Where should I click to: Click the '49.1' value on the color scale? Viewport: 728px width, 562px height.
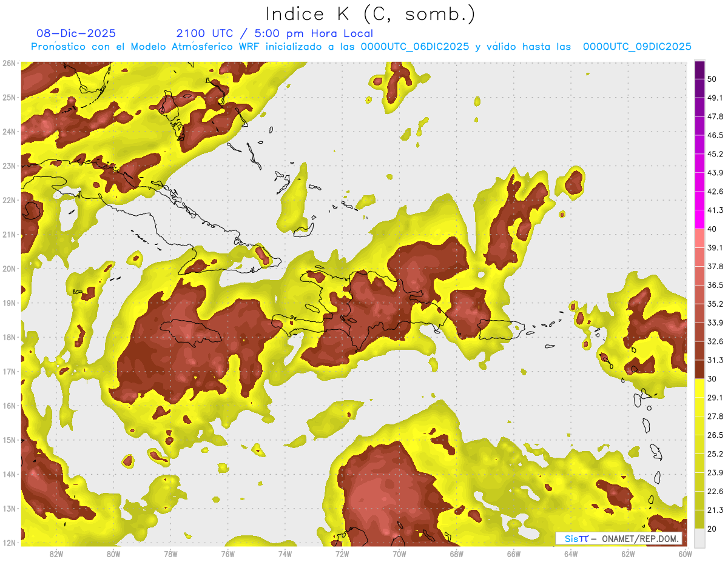point(715,98)
